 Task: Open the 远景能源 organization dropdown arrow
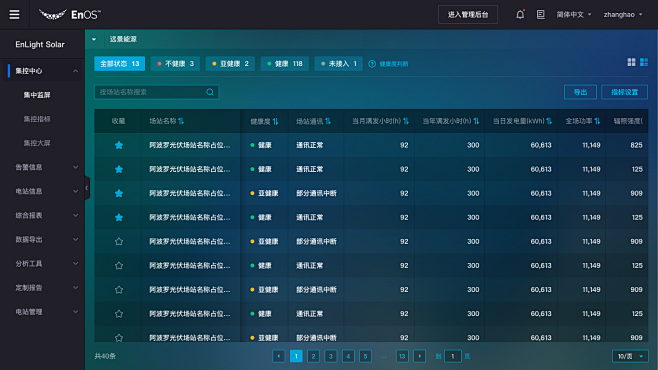pyautogui.click(x=94, y=39)
